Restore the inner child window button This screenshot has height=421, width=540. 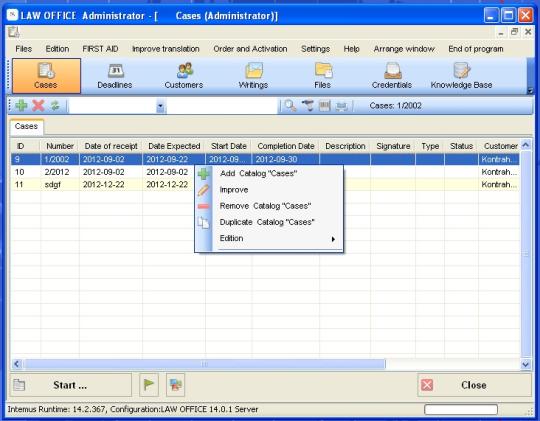tap(515, 32)
